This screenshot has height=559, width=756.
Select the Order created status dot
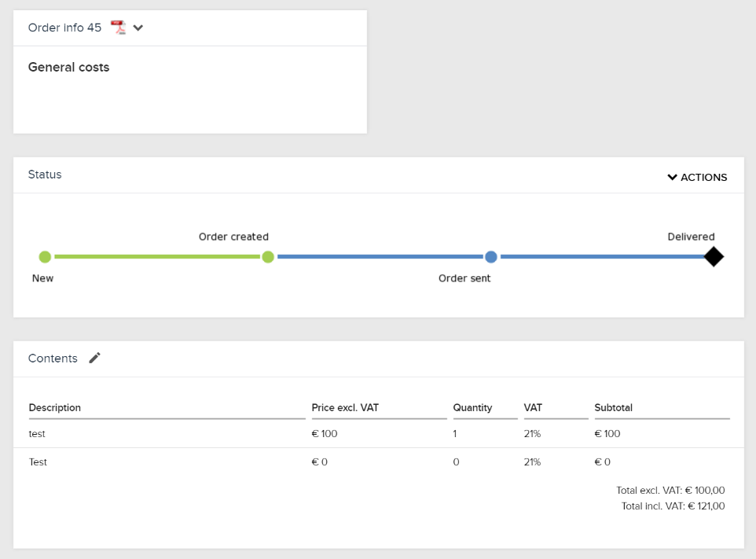[268, 256]
